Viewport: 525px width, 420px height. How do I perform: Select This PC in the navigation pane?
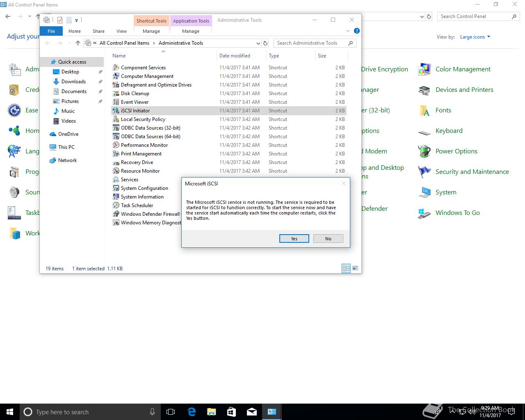(66, 147)
